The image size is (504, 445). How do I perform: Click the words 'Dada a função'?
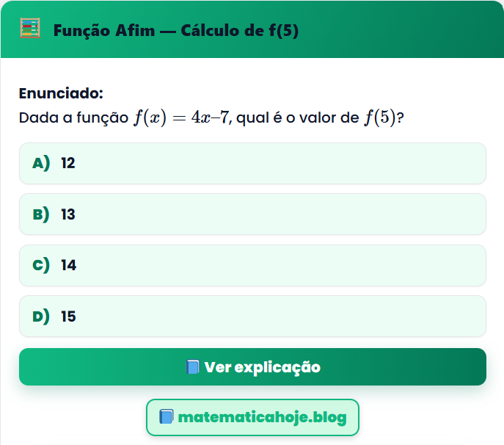[x=73, y=117]
